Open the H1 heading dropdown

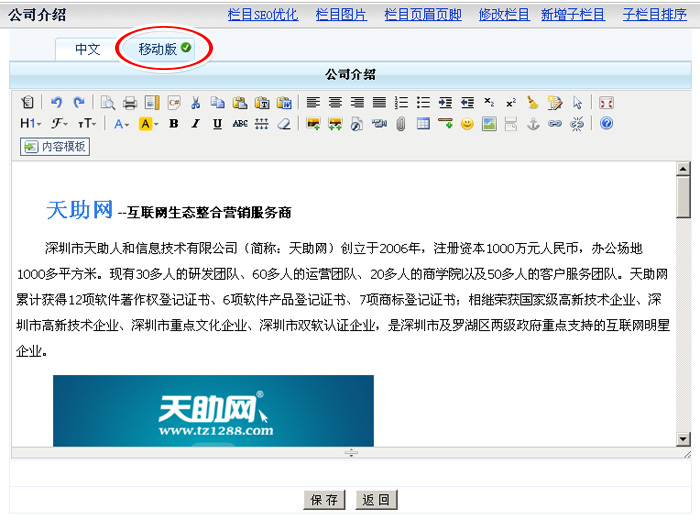pos(30,123)
